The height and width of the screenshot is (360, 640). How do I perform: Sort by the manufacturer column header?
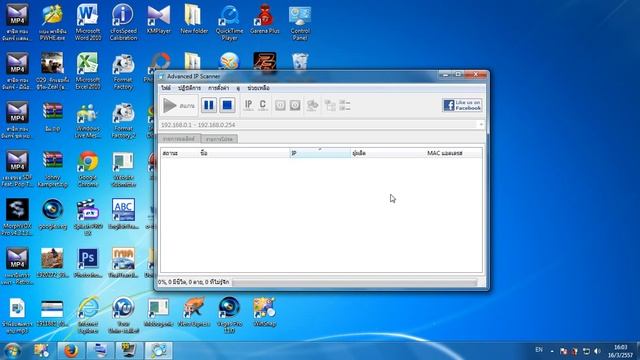pyautogui.click(x=388, y=153)
